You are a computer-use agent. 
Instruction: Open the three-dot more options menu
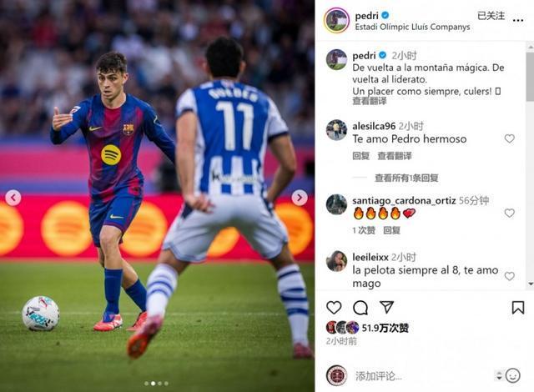[518, 20]
